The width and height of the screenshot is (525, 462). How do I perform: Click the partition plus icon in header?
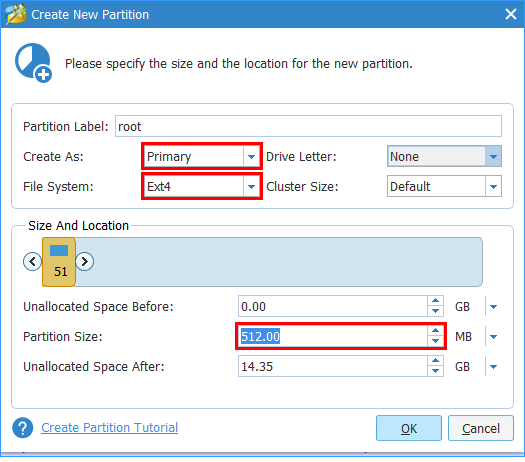[x=33, y=63]
